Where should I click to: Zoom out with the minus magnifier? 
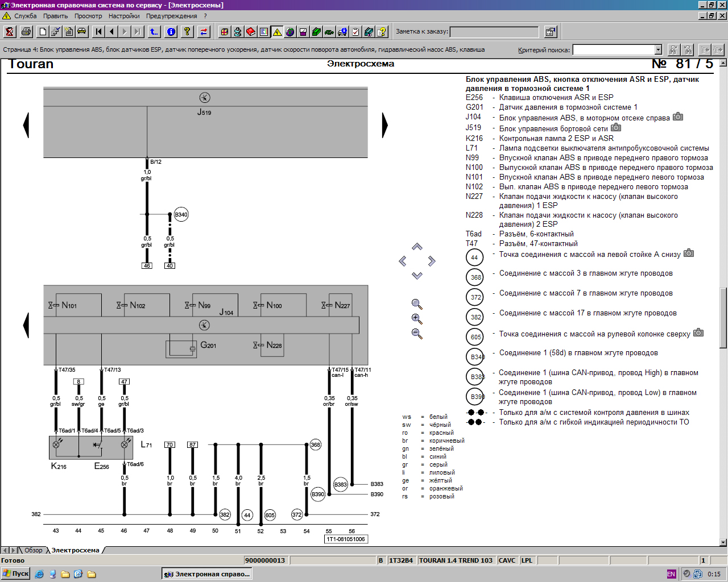(x=417, y=334)
